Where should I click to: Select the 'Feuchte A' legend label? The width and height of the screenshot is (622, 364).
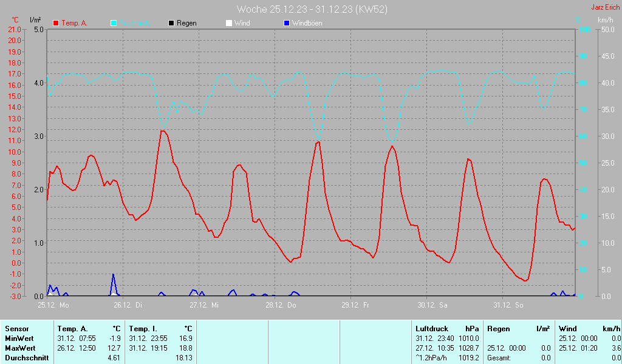click(x=134, y=23)
